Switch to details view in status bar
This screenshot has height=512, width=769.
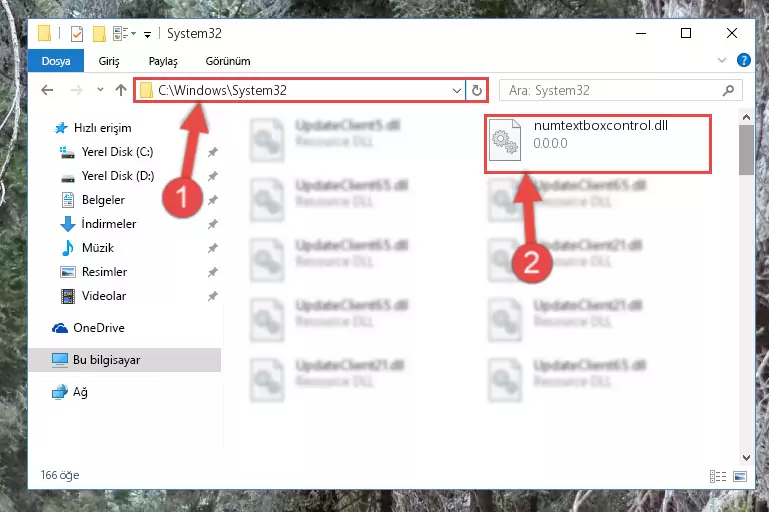718,476
